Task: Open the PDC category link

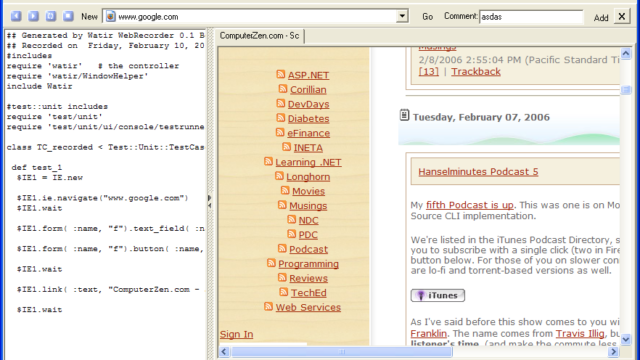Action: pyautogui.click(x=308, y=235)
